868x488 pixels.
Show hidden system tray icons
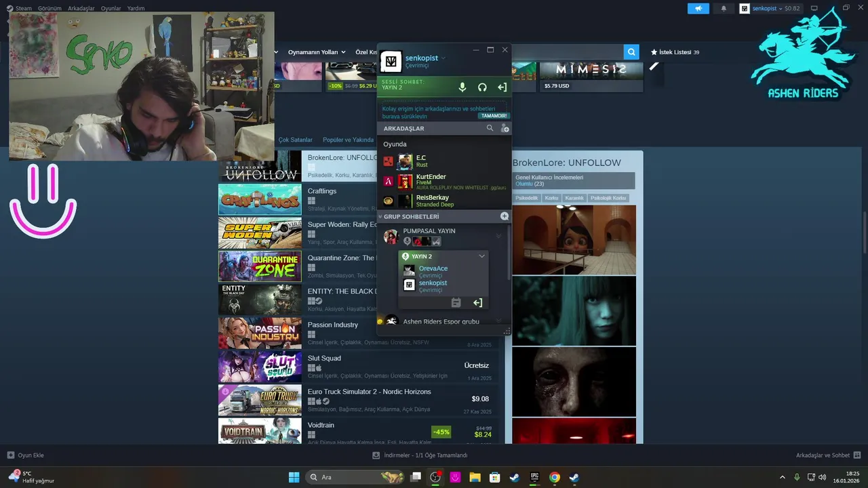(783, 477)
